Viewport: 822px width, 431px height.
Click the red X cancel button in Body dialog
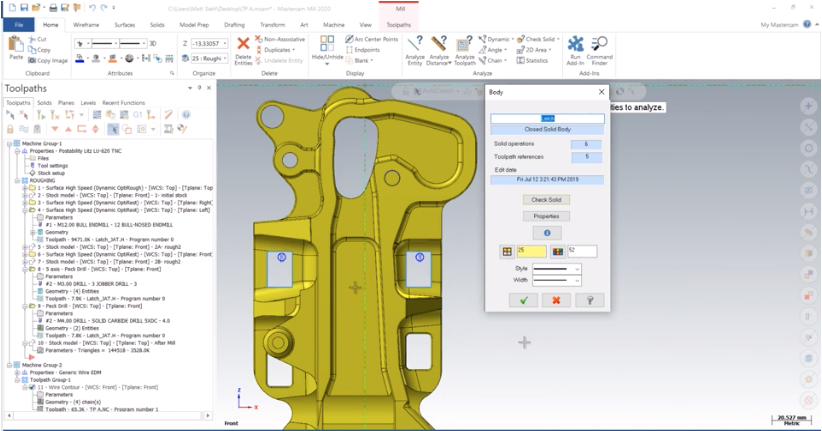[556, 300]
